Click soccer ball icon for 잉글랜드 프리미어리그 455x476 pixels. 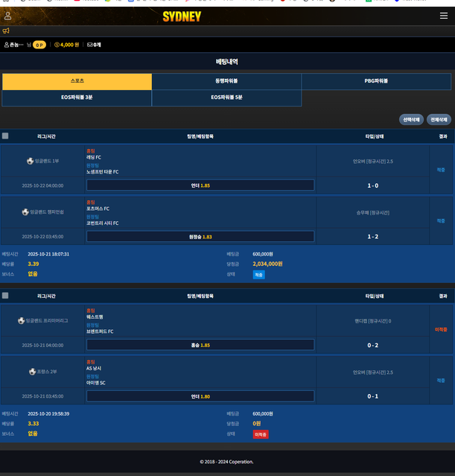(21, 321)
